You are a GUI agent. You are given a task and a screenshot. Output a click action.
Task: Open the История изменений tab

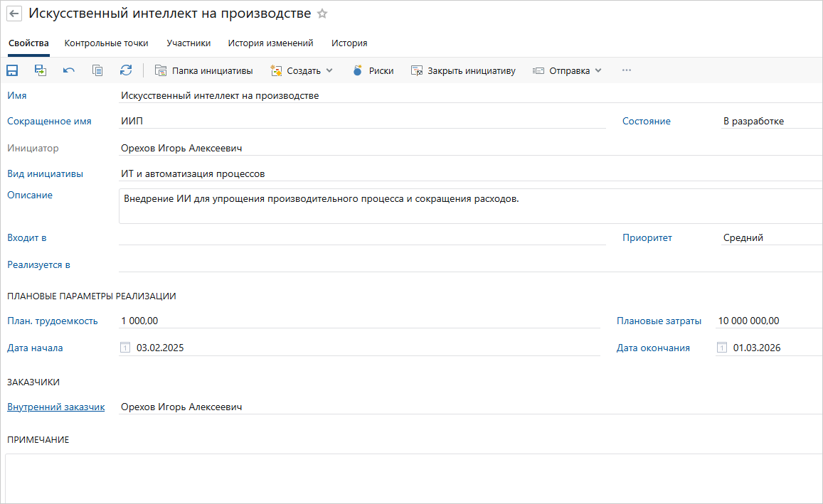pos(270,43)
